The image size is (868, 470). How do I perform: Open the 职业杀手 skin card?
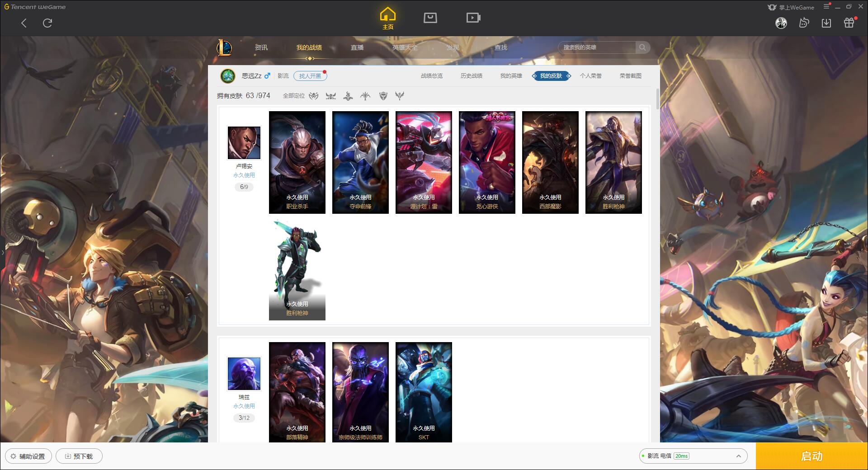[297, 162]
